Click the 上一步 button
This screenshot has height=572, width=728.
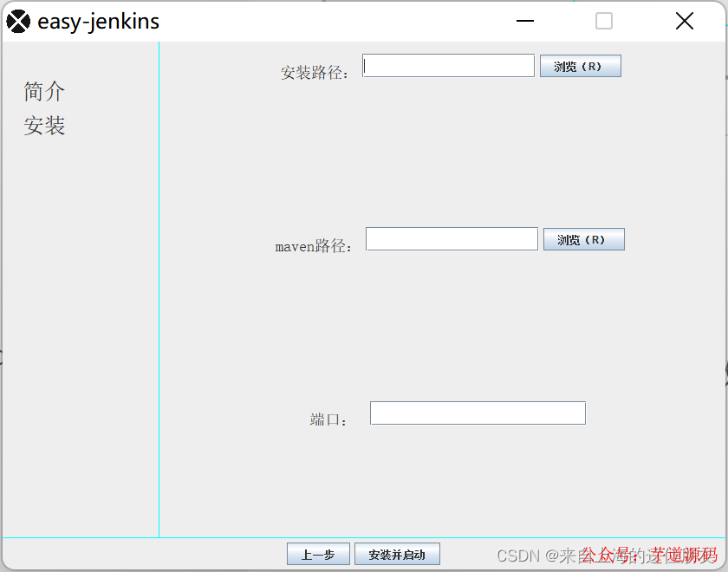tap(317, 554)
